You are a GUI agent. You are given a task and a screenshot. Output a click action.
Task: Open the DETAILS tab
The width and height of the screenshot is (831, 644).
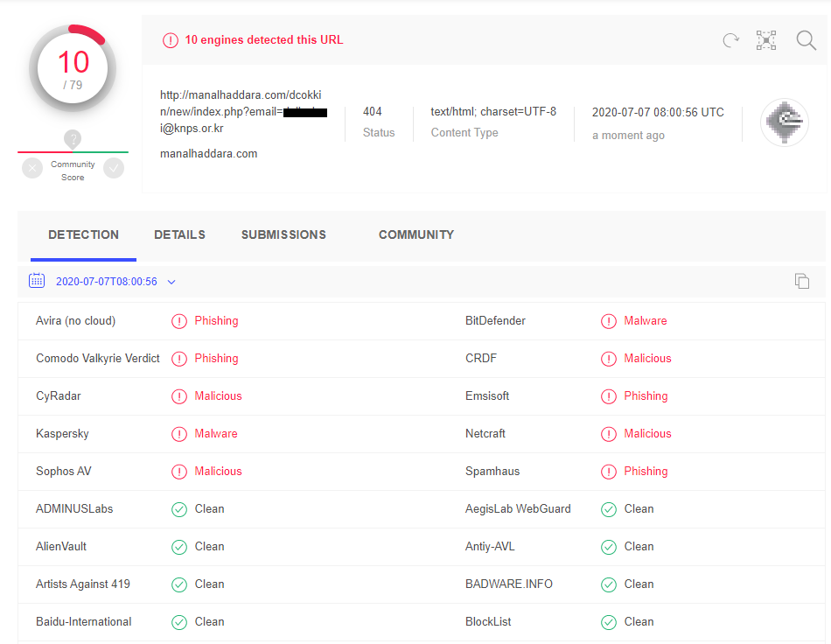point(179,234)
